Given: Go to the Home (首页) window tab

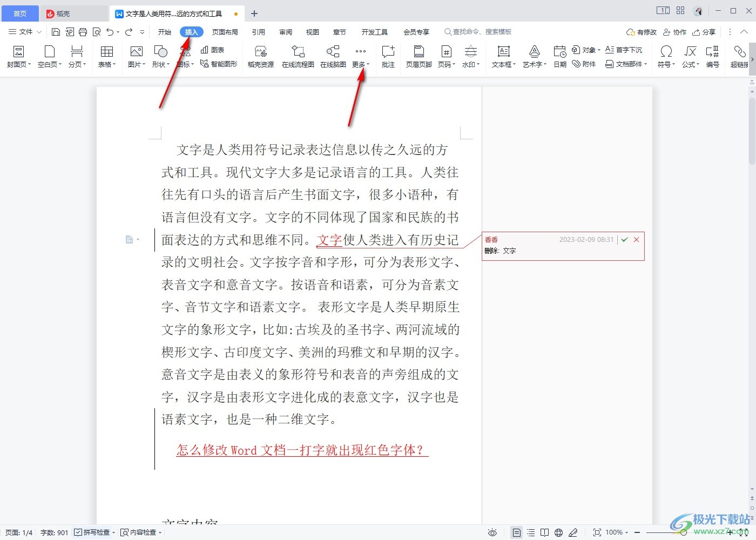Looking at the screenshot, I should (20, 13).
